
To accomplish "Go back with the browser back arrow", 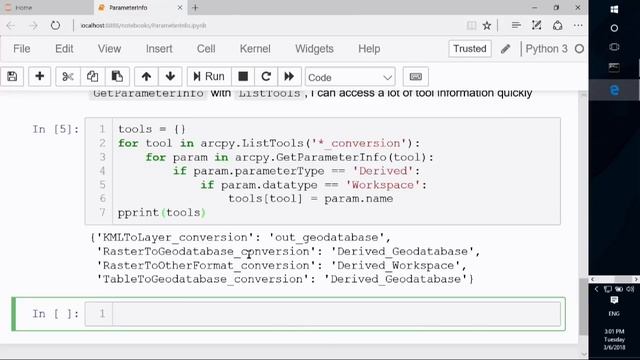I will [11, 26].
